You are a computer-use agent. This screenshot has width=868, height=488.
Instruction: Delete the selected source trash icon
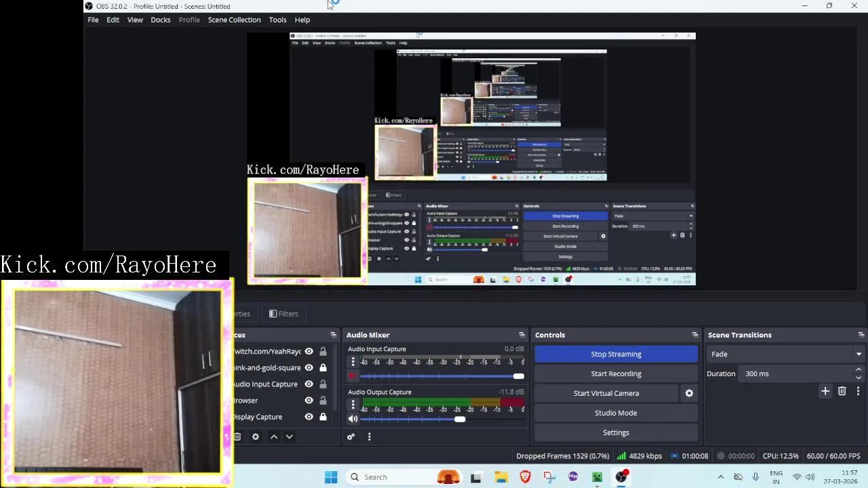(x=237, y=437)
